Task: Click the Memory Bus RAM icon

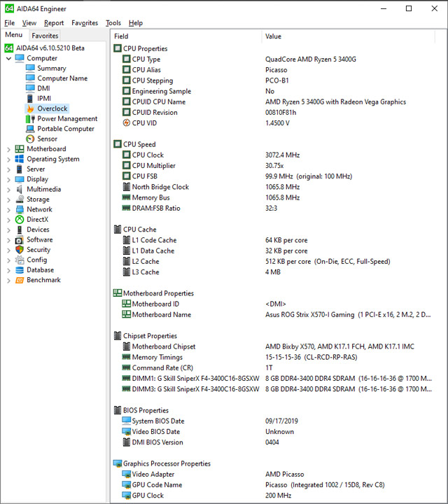Action: click(126, 197)
